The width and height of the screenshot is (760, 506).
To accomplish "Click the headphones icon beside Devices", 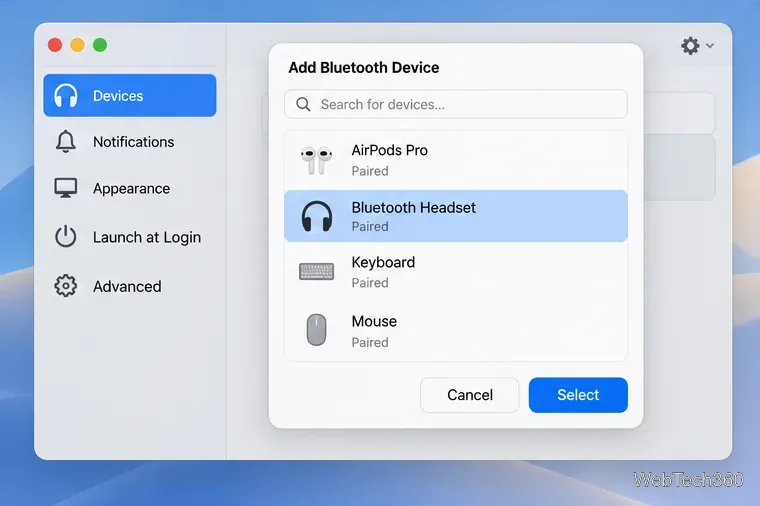I will click(65, 95).
